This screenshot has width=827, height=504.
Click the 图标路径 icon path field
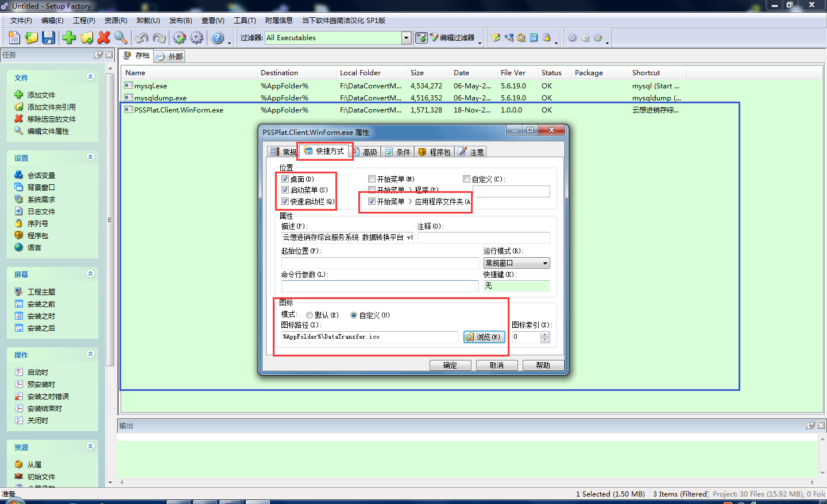point(369,337)
